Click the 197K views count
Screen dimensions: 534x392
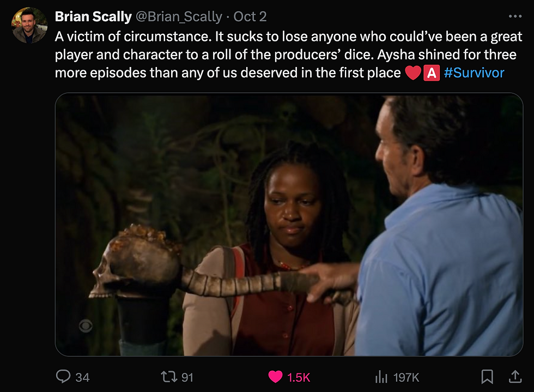(x=405, y=377)
